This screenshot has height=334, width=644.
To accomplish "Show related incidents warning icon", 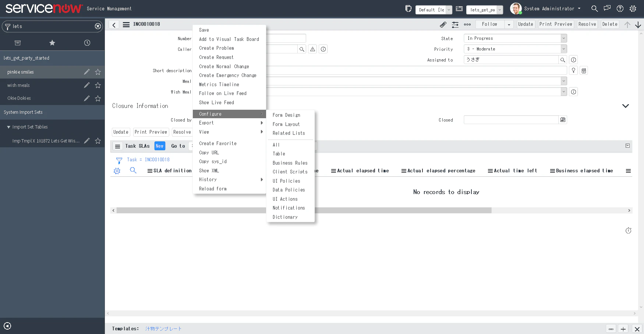I will [312, 49].
